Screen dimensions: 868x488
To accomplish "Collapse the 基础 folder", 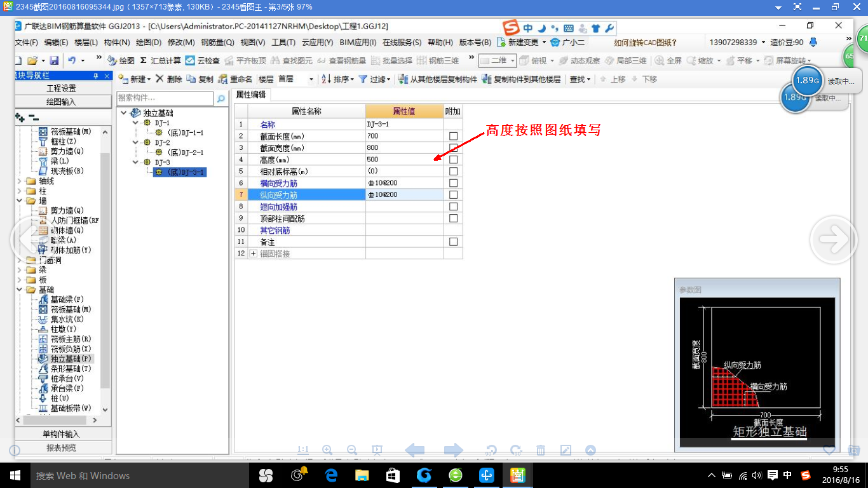I will pos(19,290).
